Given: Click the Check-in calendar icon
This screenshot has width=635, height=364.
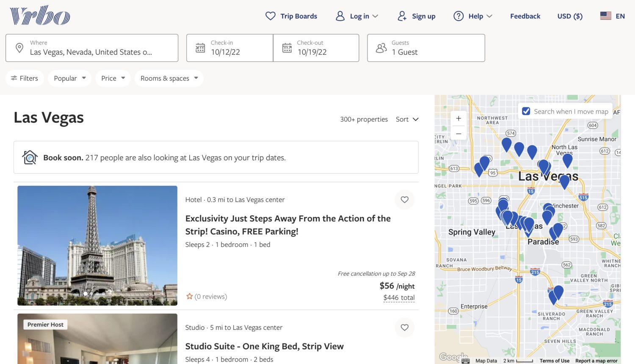Looking at the screenshot, I should [200, 48].
